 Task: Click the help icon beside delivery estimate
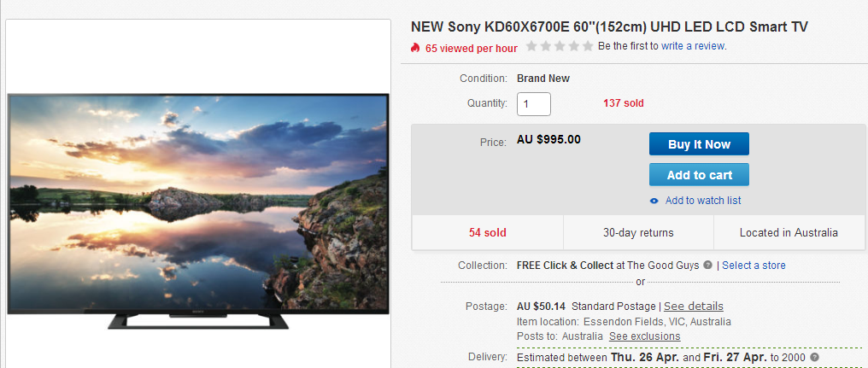pos(814,358)
